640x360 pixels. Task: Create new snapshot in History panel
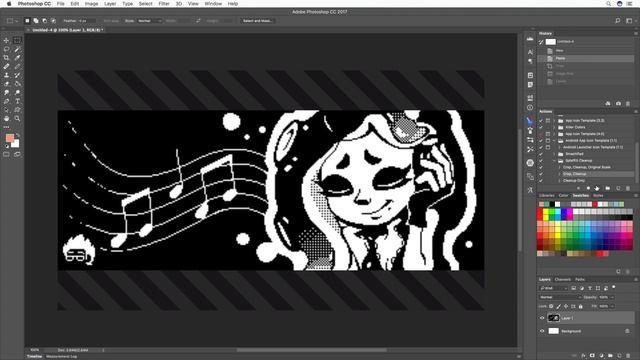[618, 104]
